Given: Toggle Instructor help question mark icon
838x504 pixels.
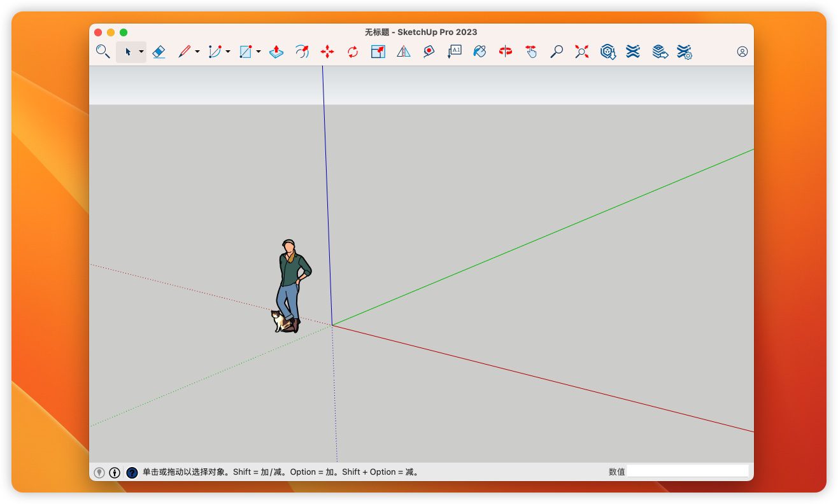Looking at the screenshot, I should [x=132, y=472].
